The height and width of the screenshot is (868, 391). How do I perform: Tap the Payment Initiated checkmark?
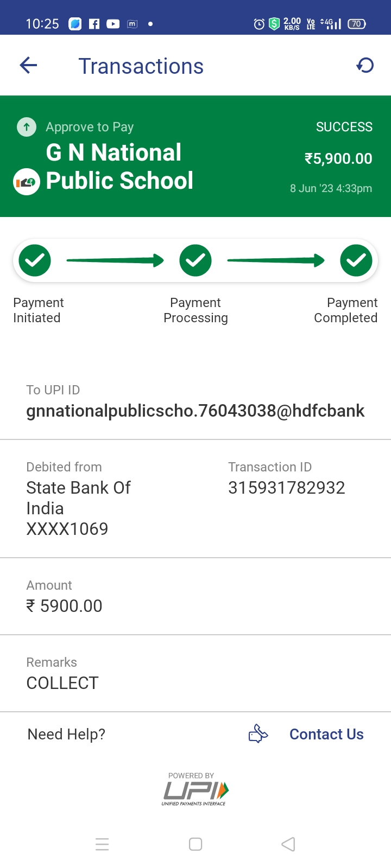click(x=35, y=260)
